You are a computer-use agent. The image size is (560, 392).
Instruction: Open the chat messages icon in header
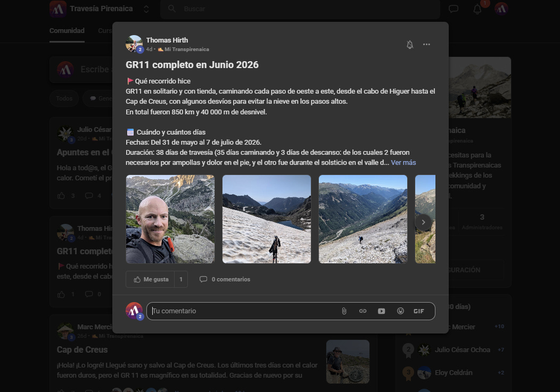(454, 9)
